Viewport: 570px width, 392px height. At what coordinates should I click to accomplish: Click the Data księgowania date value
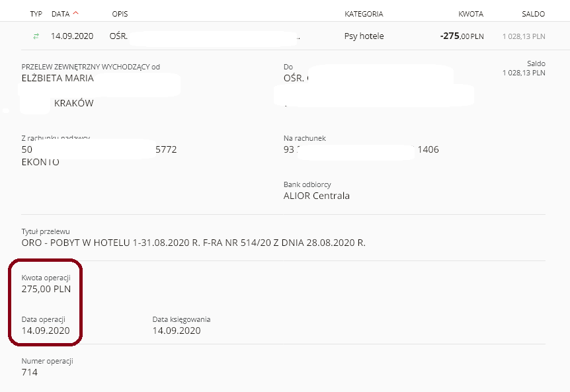(177, 331)
